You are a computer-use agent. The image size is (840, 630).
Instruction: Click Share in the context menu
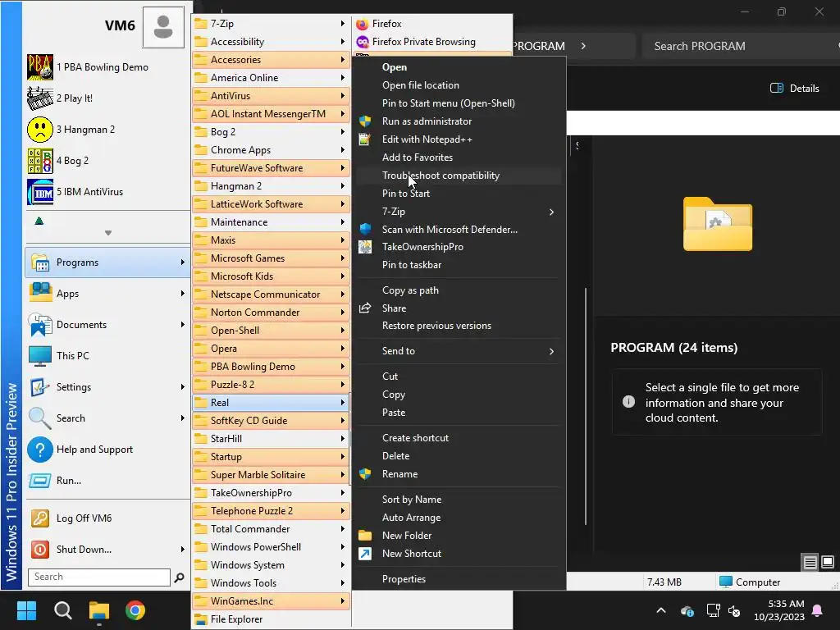[x=459, y=308]
